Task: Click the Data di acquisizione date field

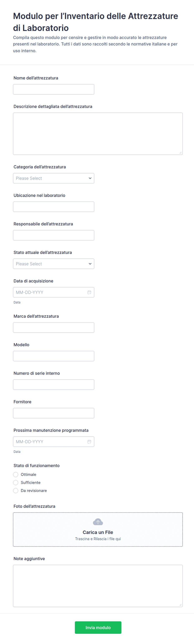Action: [x=54, y=292]
